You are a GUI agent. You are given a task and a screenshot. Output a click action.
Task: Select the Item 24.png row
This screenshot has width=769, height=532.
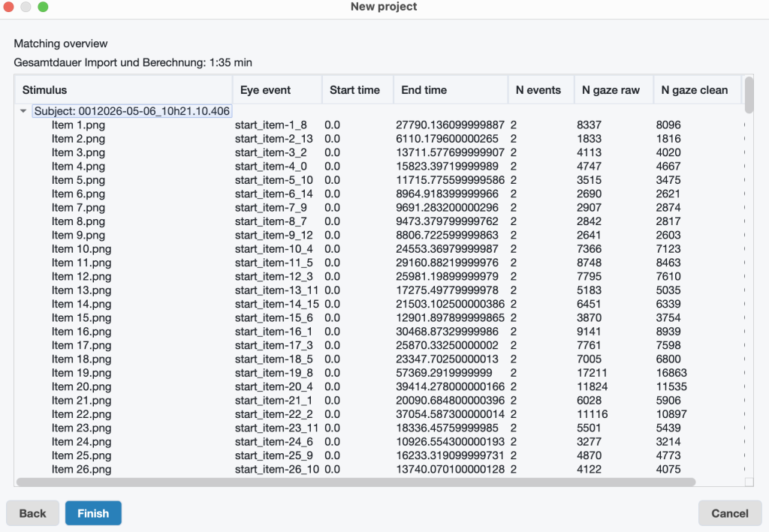(378, 441)
